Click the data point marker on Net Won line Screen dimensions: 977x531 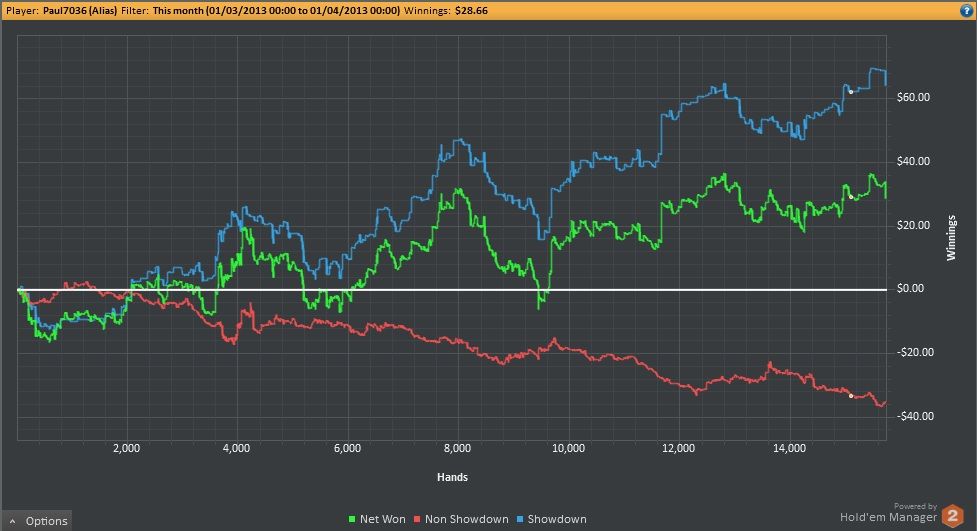point(851,197)
